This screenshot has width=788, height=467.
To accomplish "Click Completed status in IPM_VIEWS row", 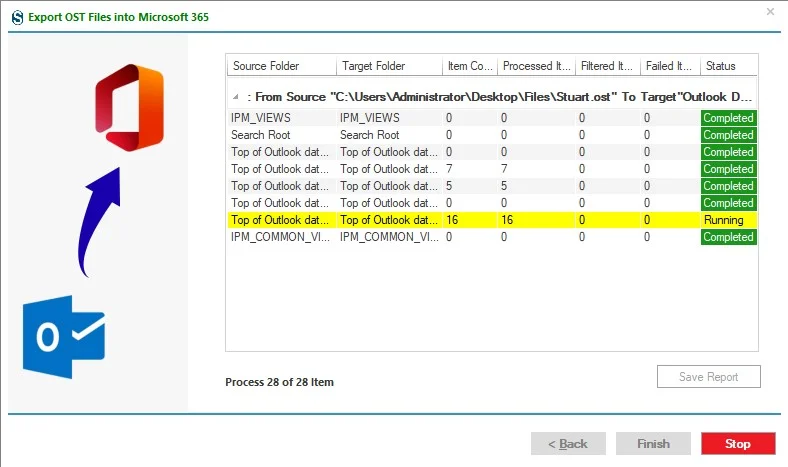I will 728,118.
